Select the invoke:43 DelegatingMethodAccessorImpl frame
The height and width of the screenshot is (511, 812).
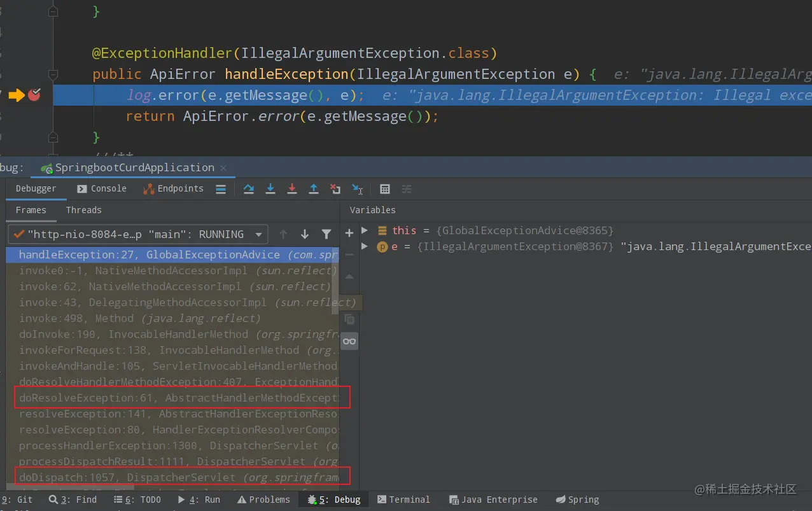coord(172,302)
